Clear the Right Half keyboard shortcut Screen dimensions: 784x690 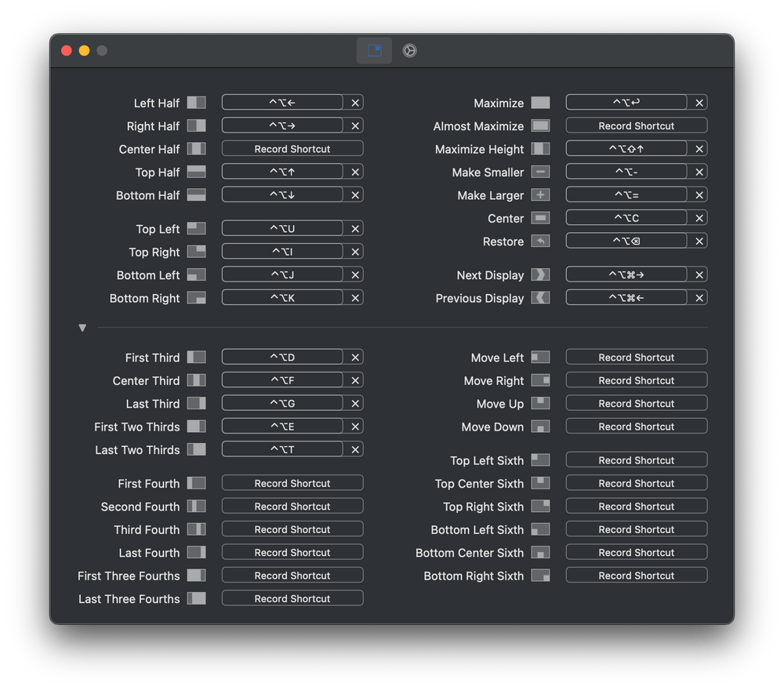click(x=355, y=125)
